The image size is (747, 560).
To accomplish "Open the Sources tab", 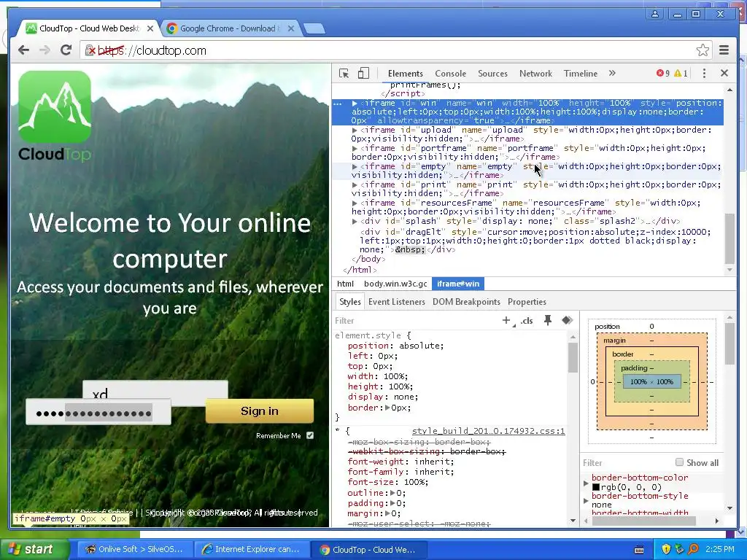I will [492, 74].
